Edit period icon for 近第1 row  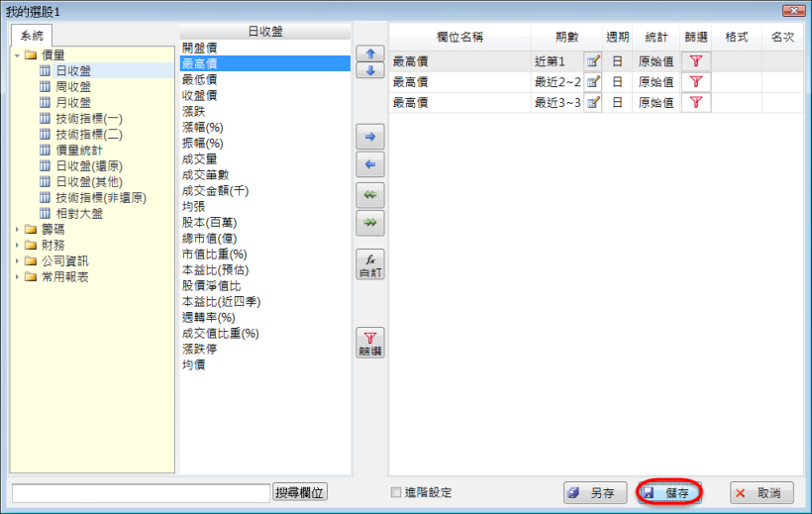coord(593,61)
